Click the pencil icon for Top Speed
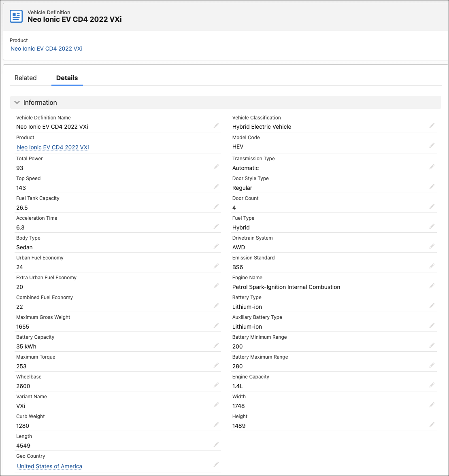This screenshot has height=476, width=449. click(216, 186)
